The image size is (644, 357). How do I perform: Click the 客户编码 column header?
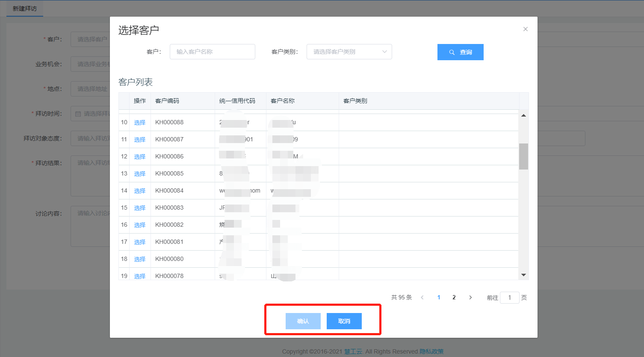point(167,101)
